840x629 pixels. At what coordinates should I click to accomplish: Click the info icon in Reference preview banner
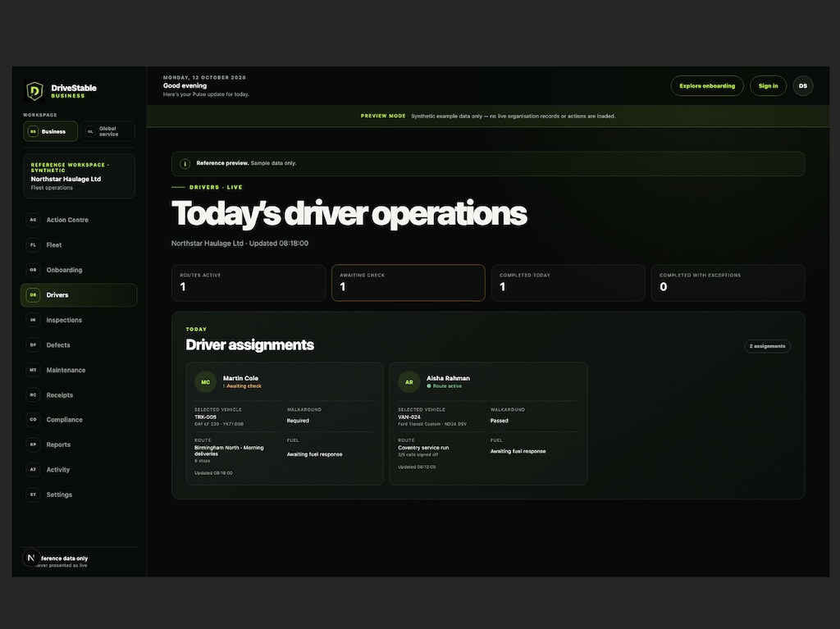point(185,163)
